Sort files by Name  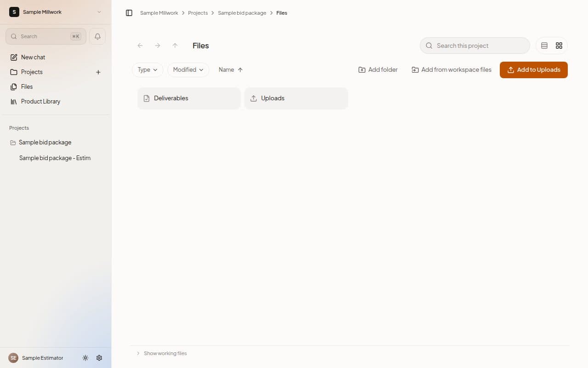point(231,70)
